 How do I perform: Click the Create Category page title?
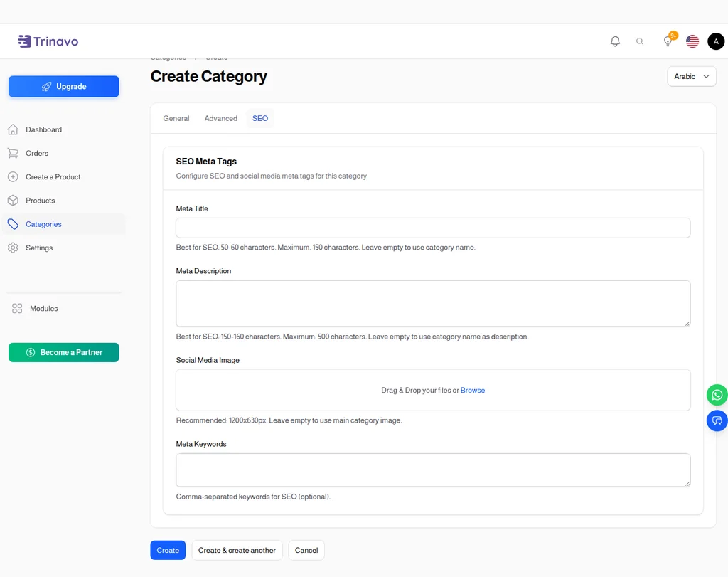208,76
